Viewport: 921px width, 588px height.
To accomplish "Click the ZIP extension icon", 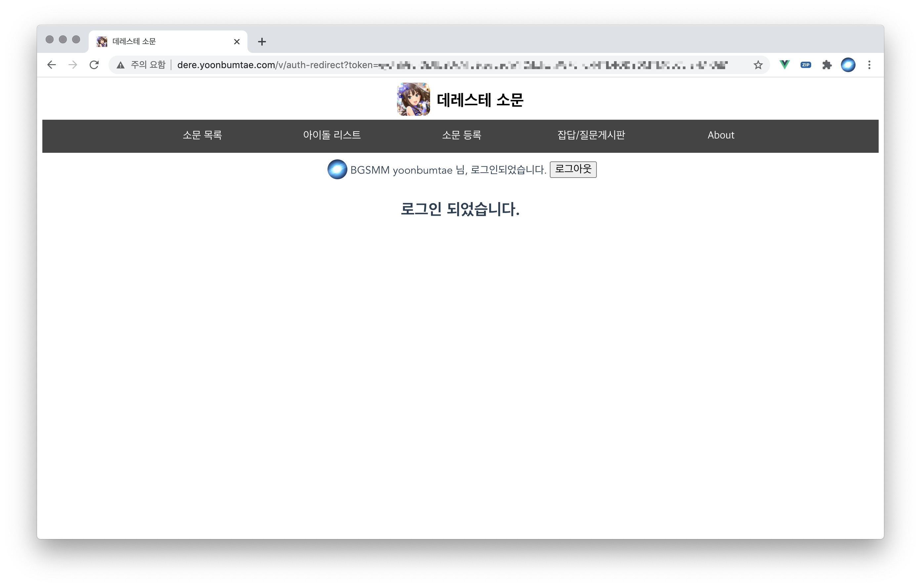I will (806, 65).
